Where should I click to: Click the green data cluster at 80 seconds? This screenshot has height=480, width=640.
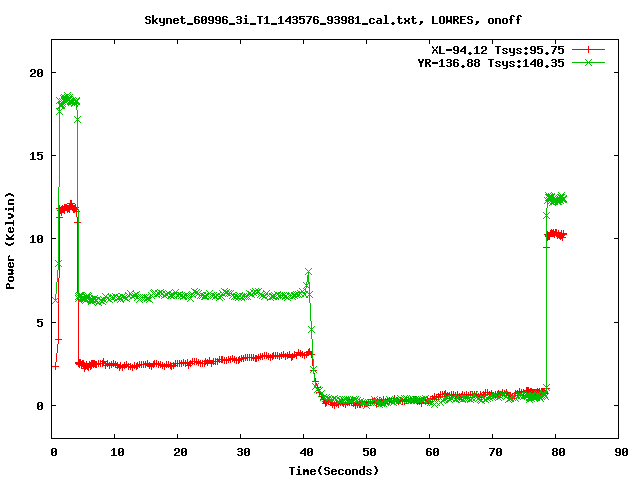(x=556, y=198)
